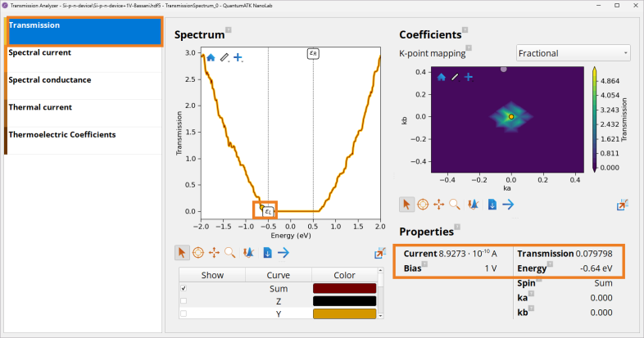Click the blue right-arrow icon under Spectrum plot
The image size is (644, 338).
[283, 253]
